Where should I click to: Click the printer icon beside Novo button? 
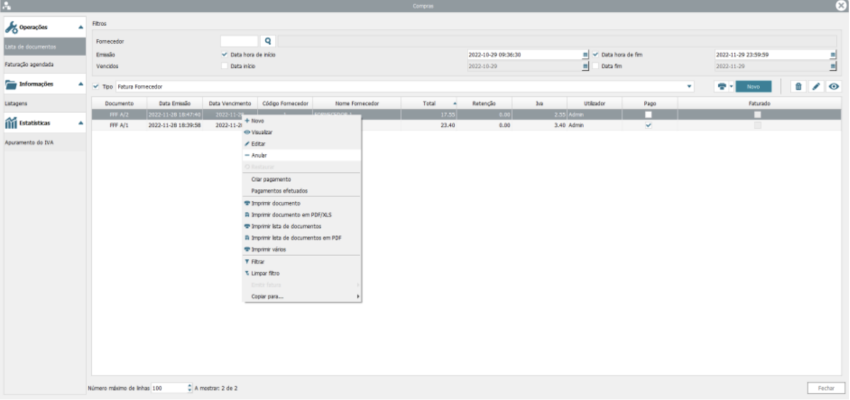pyautogui.click(x=722, y=87)
